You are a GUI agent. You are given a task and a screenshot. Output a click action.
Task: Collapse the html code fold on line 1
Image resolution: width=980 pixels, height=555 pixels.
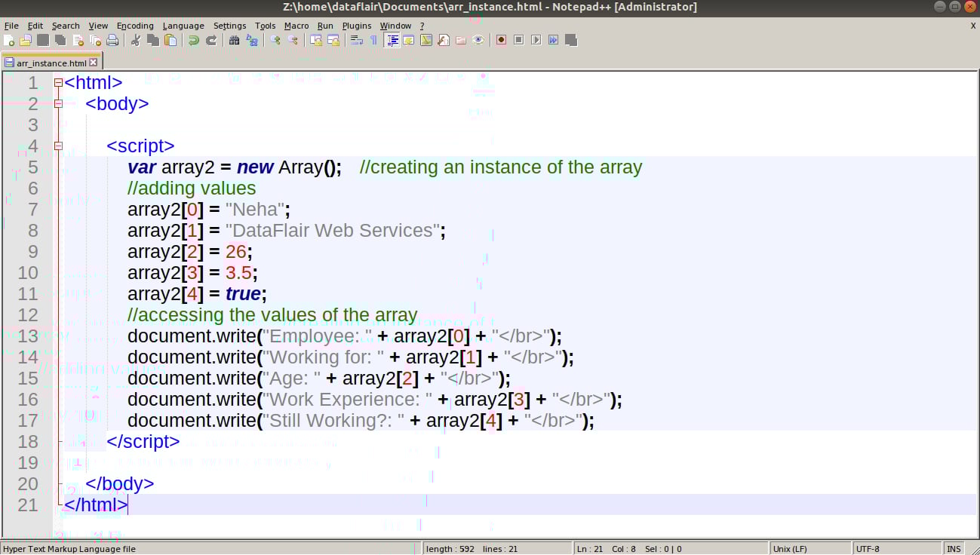point(58,83)
